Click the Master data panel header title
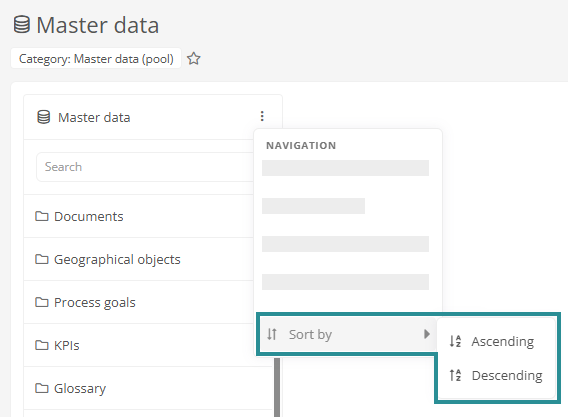Viewport: 568px width, 417px height. pyautogui.click(x=94, y=117)
